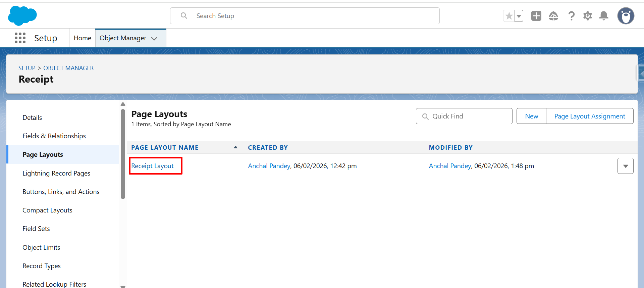This screenshot has height=288, width=644.
Task: Open the App Launcher grid icon
Action: (x=20, y=38)
